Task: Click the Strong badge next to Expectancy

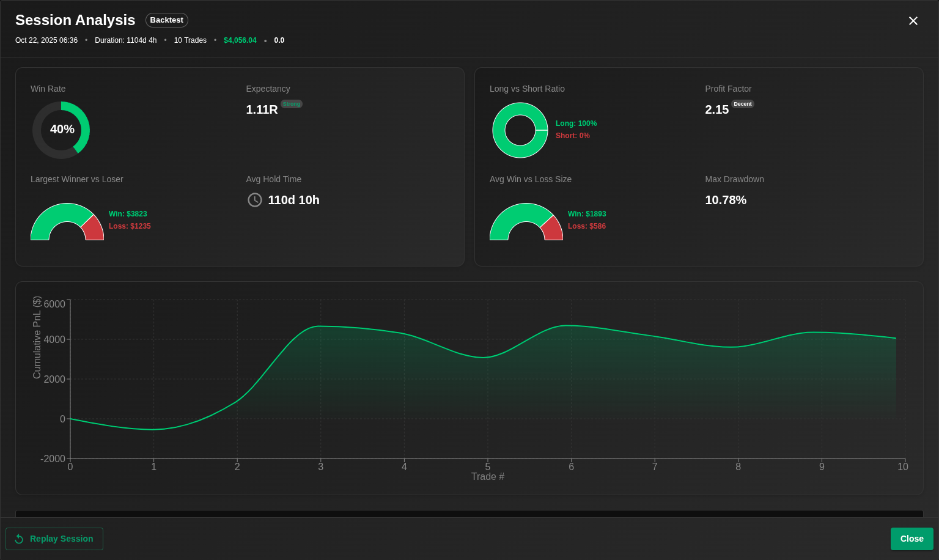Action: (292, 104)
